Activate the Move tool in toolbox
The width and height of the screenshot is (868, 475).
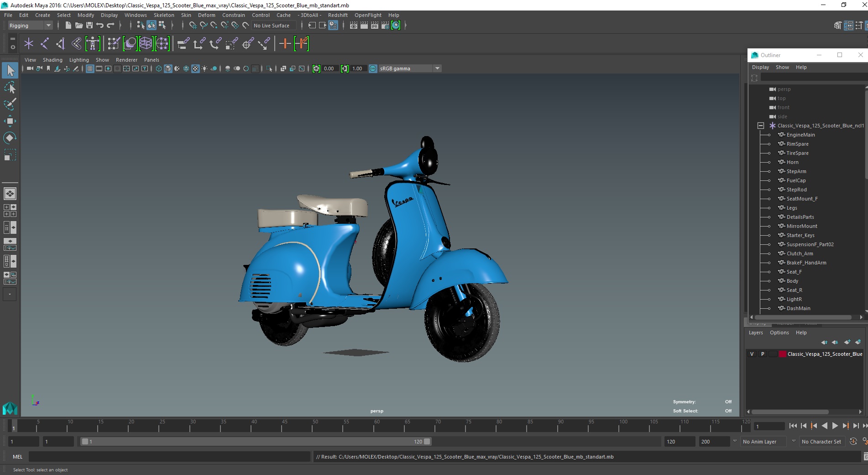[x=10, y=121]
